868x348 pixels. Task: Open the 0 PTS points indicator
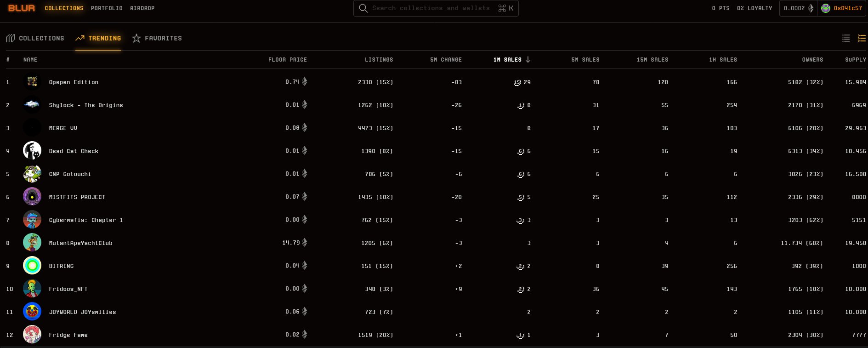tap(720, 8)
